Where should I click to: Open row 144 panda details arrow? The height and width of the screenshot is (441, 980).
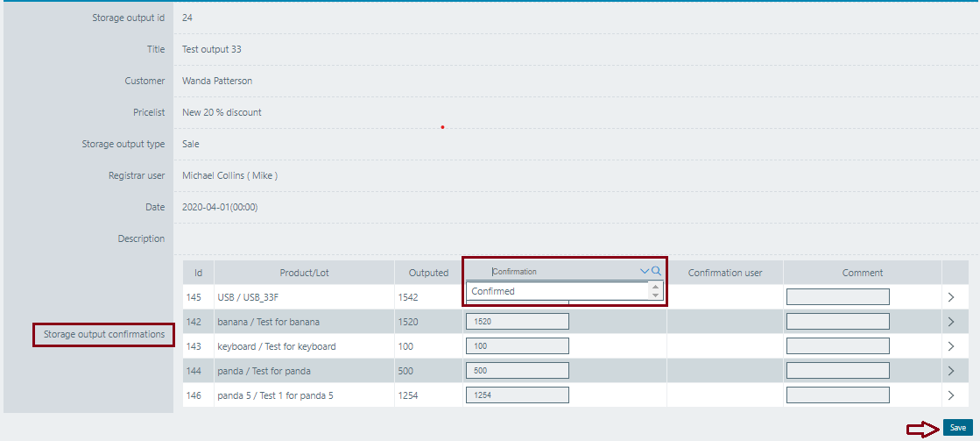[952, 371]
